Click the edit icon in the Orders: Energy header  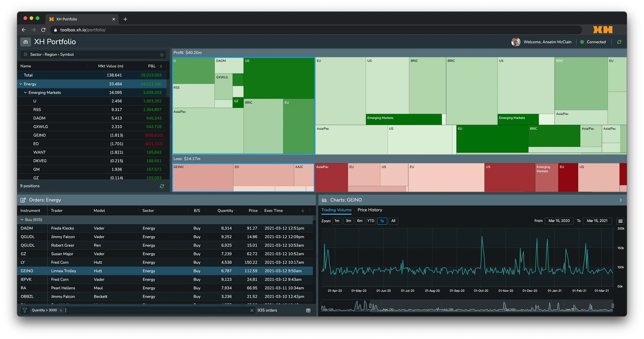tap(23, 200)
